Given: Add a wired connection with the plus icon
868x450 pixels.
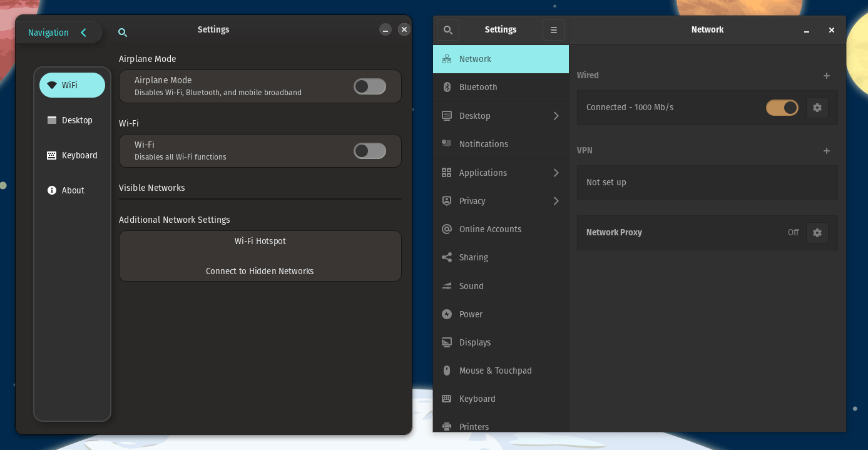Looking at the screenshot, I should [x=826, y=76].
